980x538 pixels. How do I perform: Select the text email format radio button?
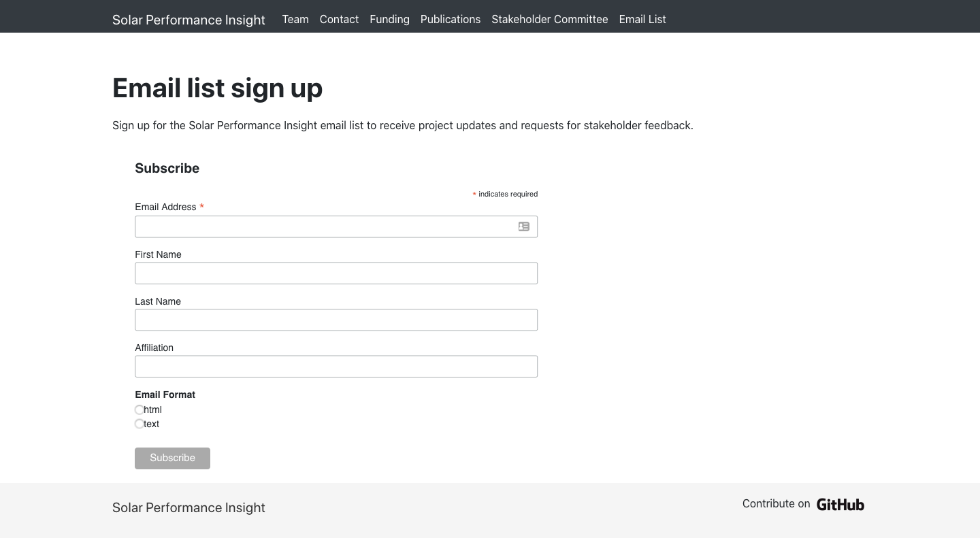pyautogui.click(x=140, y=424)
